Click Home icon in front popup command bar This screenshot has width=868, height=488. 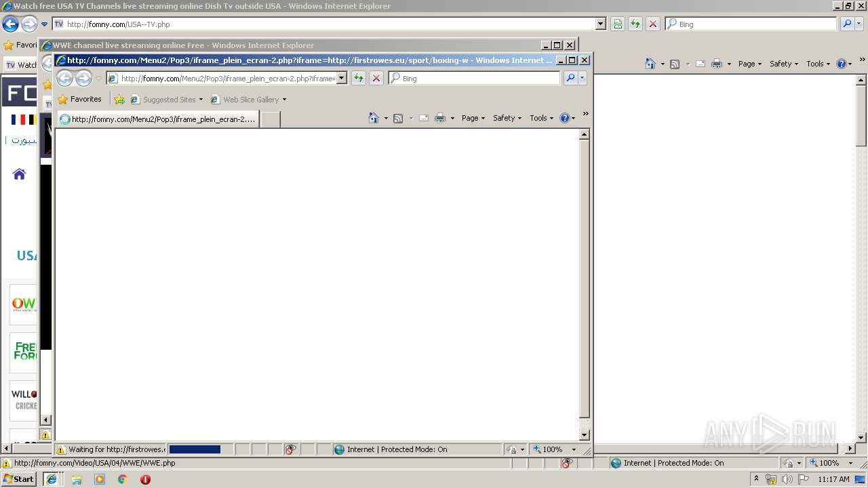click(x=373, y=118)
